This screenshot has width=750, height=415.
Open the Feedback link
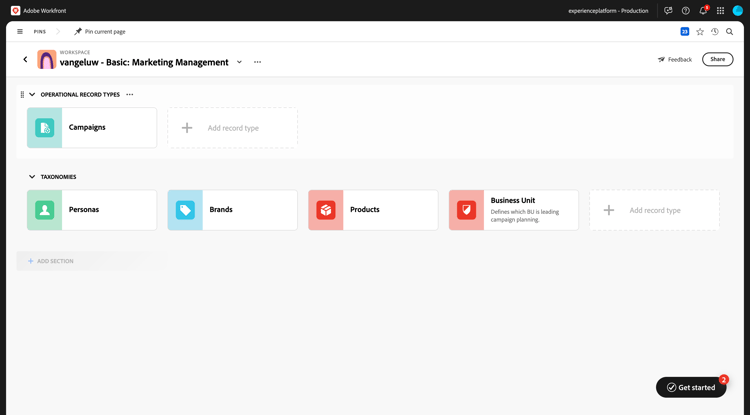675,59
